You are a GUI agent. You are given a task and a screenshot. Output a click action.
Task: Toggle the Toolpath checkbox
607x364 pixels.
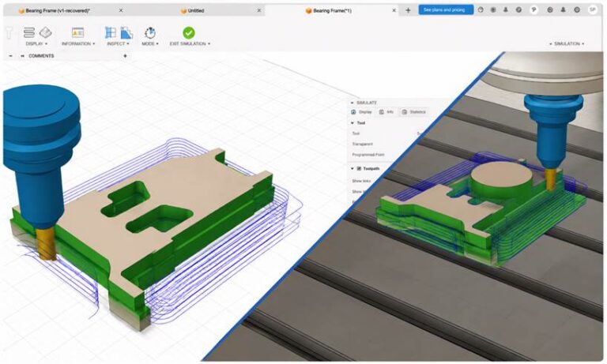tap(359, 169)
